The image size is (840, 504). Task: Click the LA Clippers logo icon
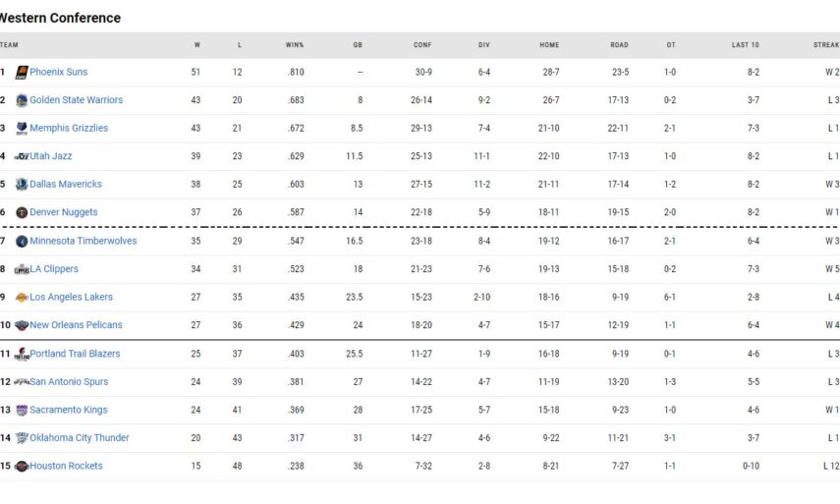22,269
